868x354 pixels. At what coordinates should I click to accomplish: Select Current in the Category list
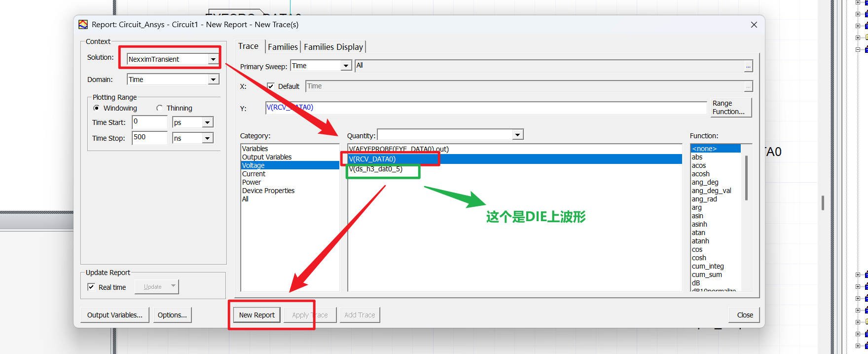pyautogui.click(x=289, y=174)
